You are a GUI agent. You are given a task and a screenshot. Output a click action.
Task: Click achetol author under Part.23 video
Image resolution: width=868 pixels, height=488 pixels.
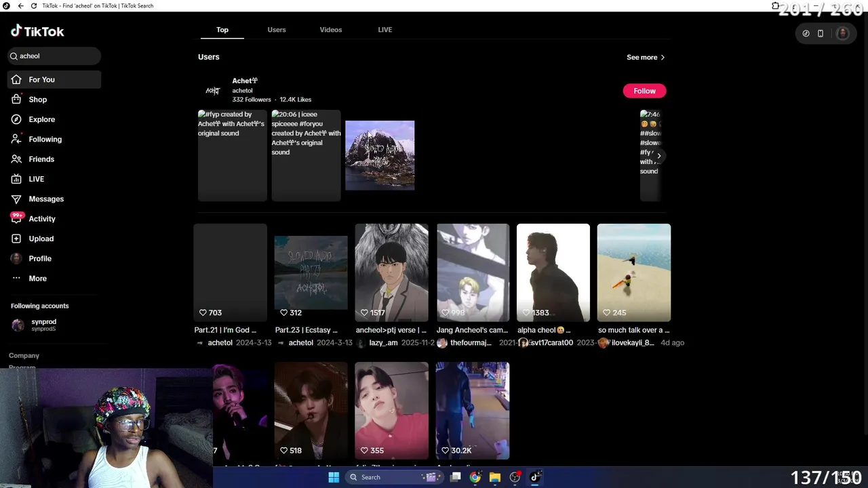(300, 343)
